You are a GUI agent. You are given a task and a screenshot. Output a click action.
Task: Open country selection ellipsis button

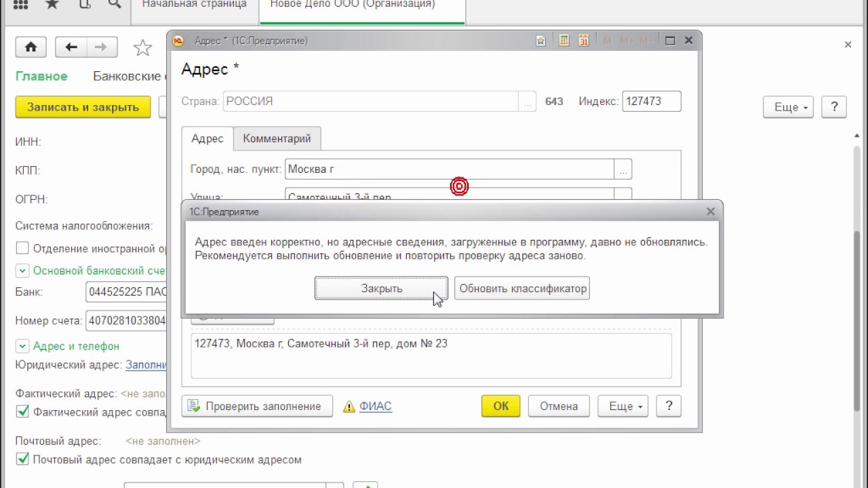(527, 102)
